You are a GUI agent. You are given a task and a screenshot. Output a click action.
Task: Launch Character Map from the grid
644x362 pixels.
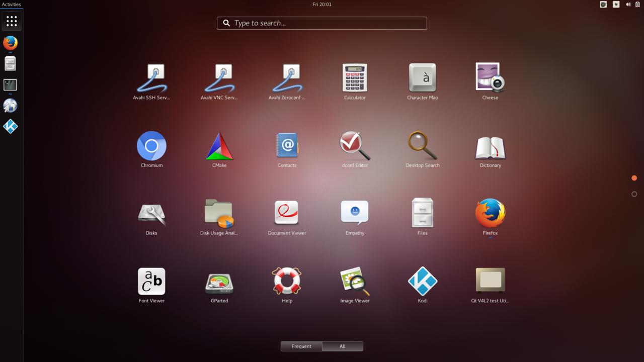423,81
